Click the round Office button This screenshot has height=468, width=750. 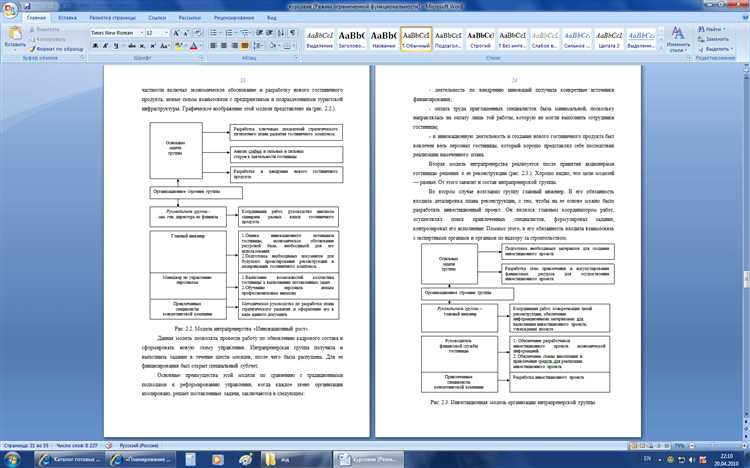pyautogui.click(x=11, y=9)
